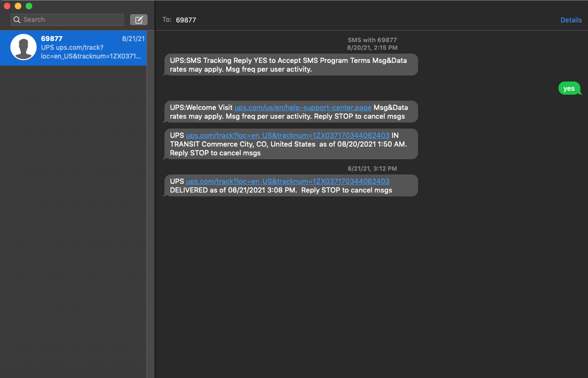Click the compose new message icon
This screenshot has width=588, height=378.
[139, 20]
